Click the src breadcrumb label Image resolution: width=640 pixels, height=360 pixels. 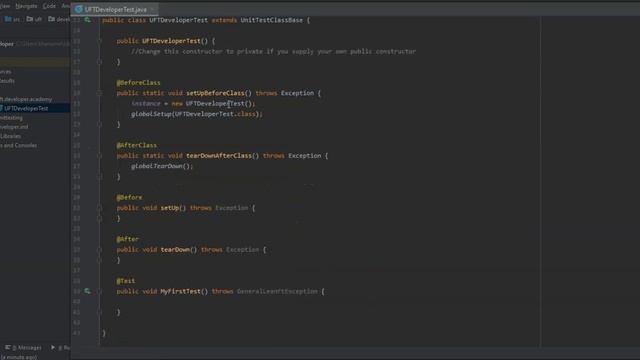coord(16,19)
